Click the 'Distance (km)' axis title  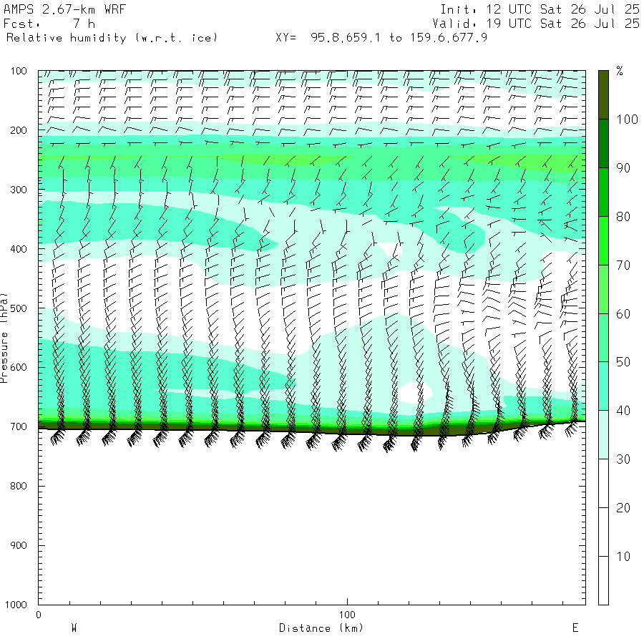[321, 628]
